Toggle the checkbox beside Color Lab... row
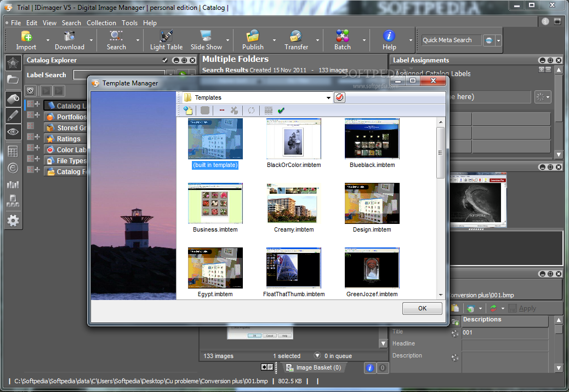The image size is (569, 392). 31,148
